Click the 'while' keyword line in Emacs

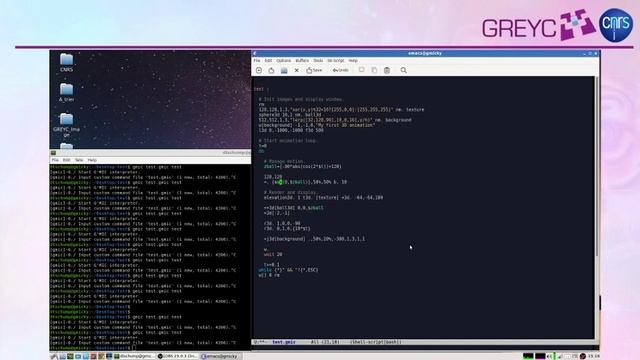pyautogui.click(x=288, y=270)
